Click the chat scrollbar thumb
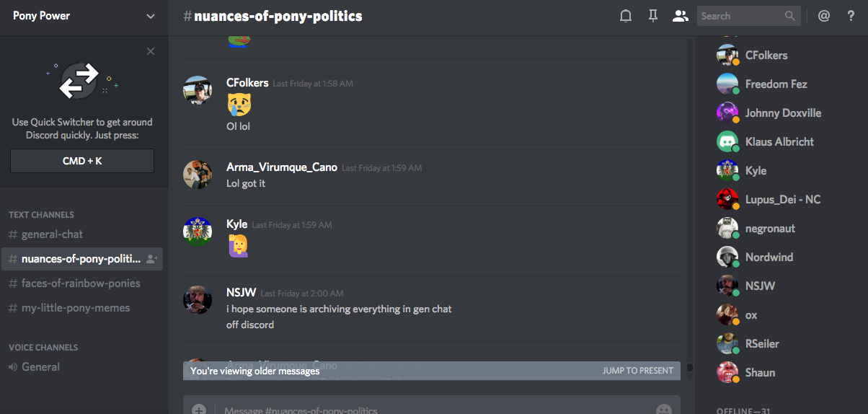The width and height of the screenshot is (868, 414). tap(689, 368)
